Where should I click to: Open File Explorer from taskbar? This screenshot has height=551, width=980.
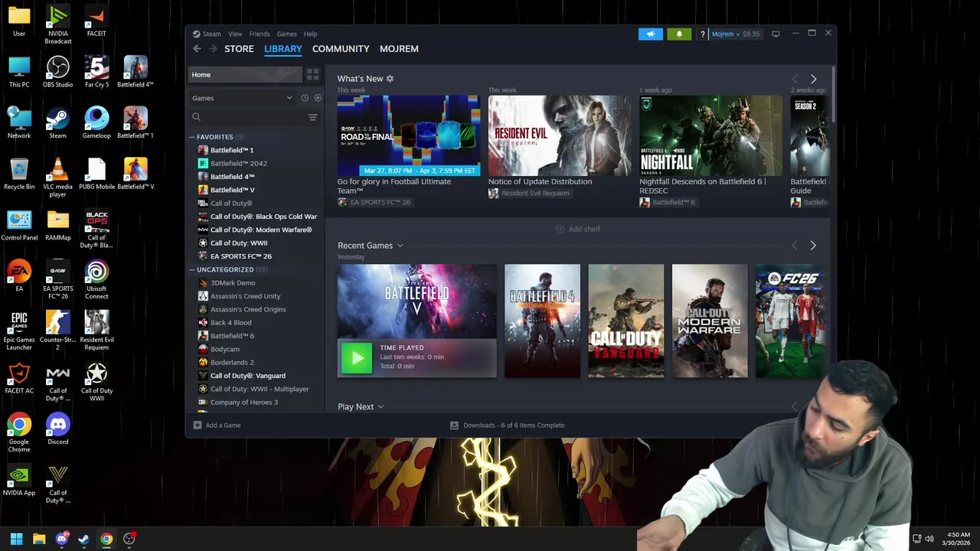pyautogui.click(x=39, y=539)
